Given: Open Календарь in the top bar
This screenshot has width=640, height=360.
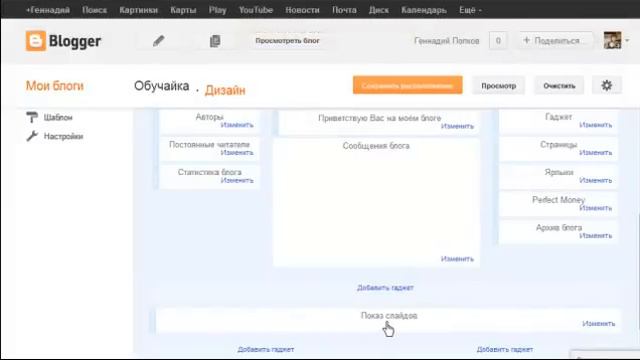Looking at the screenshot, I should coord(424,10).
